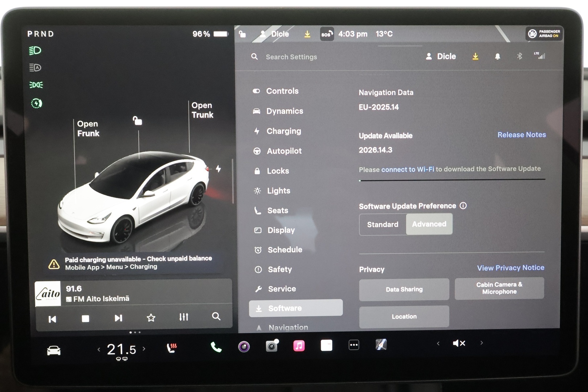Viewport: 588px width, 392px height.
Task: Open Cabin Camera & Microphone settings
Action: tap(499, 288)
